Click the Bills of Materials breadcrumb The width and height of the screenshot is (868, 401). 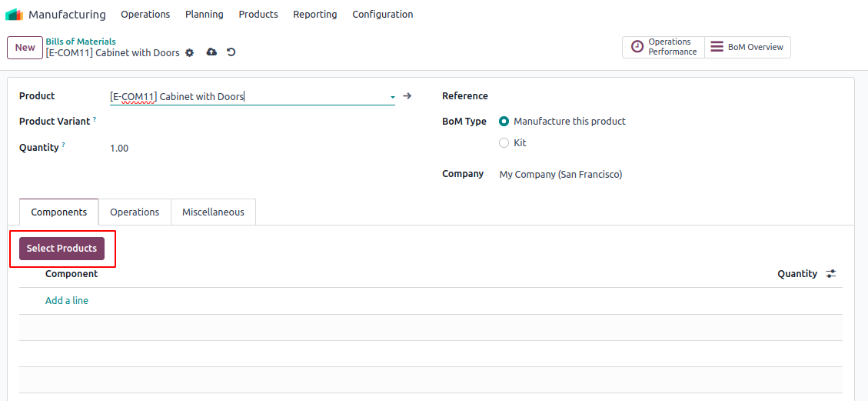coord(81,42)
